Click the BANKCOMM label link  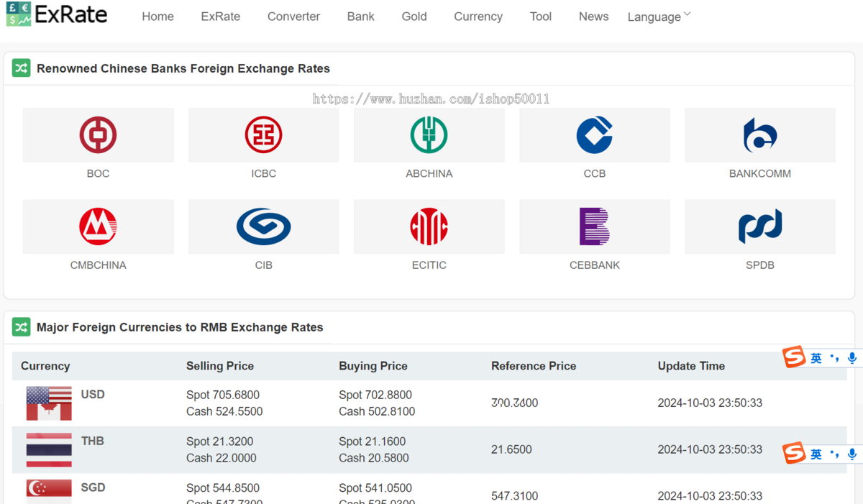tap(760, 173)
